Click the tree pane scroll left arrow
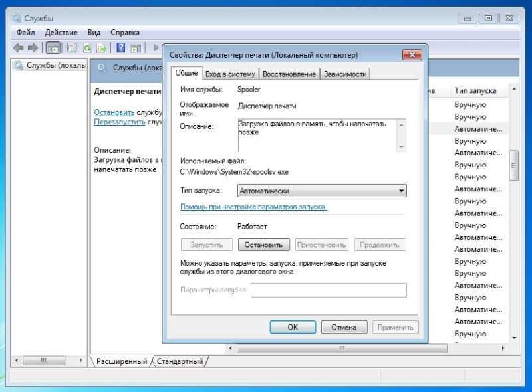532x392 pixels. (x=16, y=360)
